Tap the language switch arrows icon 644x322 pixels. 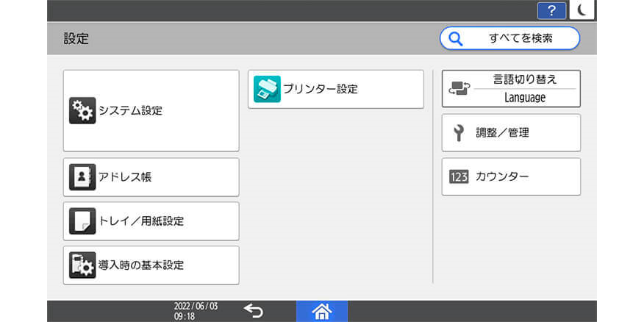click(459, 89)
